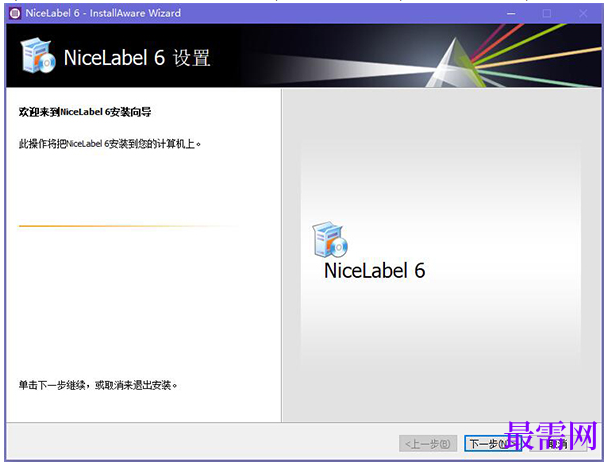616x467 pixels.
Task: Close the InstallAware Wizard window
Action: (x=583, y=13)
